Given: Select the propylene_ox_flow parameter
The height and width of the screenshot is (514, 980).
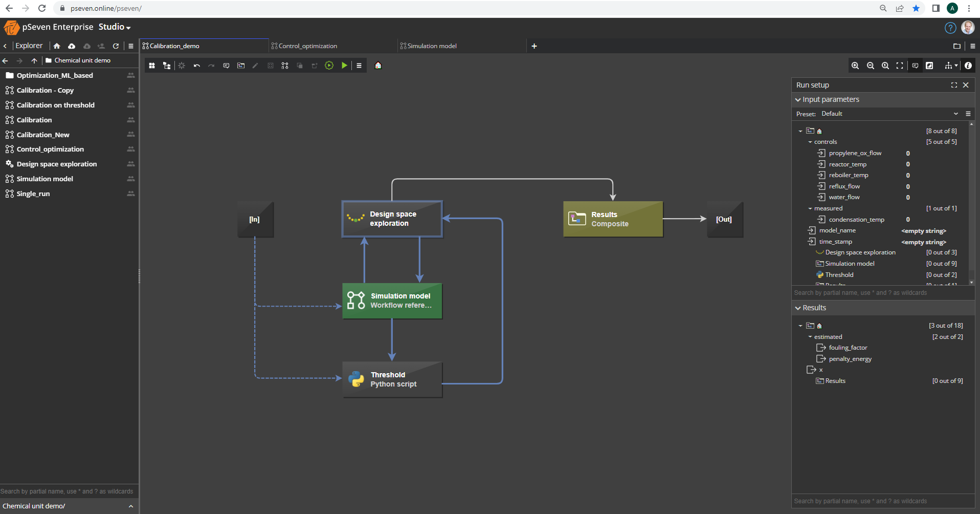Looking at the screenshot, I should coord(855,153).
